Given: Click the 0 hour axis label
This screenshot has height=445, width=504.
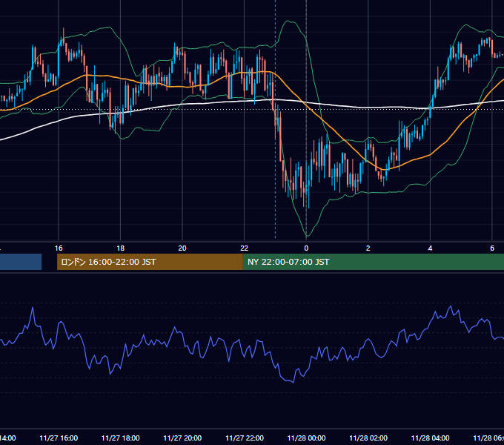Looking at the screenshot, I should (306, 248).
